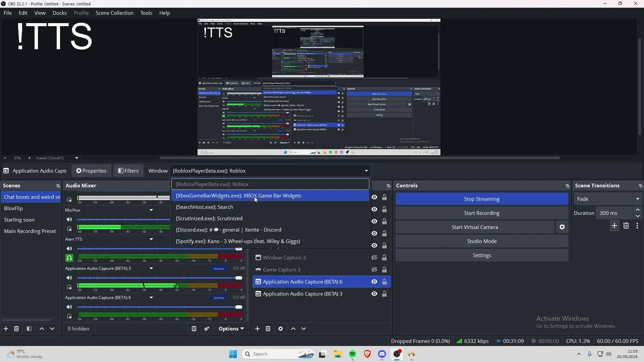The height and width of the screenshot is (362, 644).
Task: Open transition properties three-dot menu
Action: (x=637, y=226)
